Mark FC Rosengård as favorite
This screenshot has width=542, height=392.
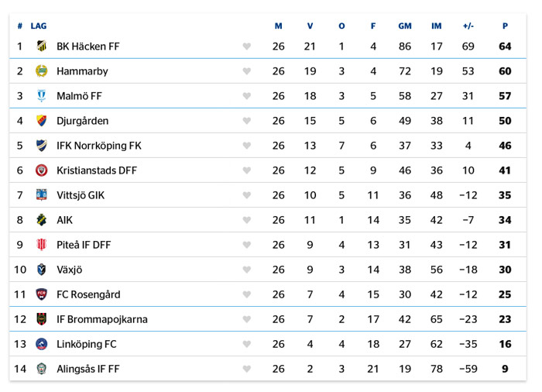pos(247,294)
